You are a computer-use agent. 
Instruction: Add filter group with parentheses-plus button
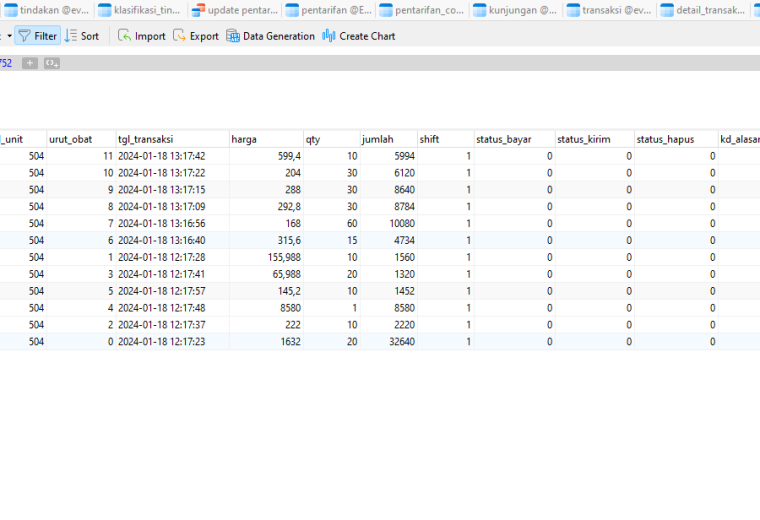tap(52, 63)
